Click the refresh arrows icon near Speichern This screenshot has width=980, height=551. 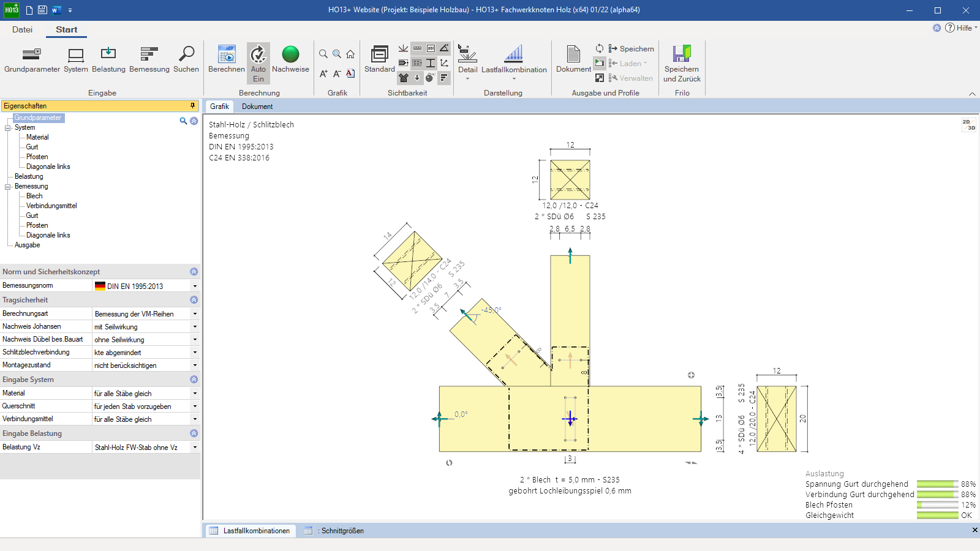(x=600, y=48)
